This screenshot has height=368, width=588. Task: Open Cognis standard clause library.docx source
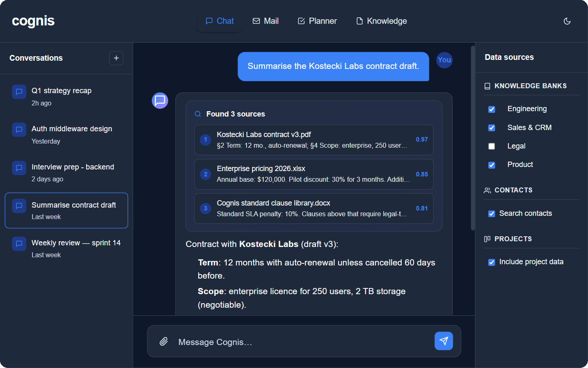(x=314, y=208)
